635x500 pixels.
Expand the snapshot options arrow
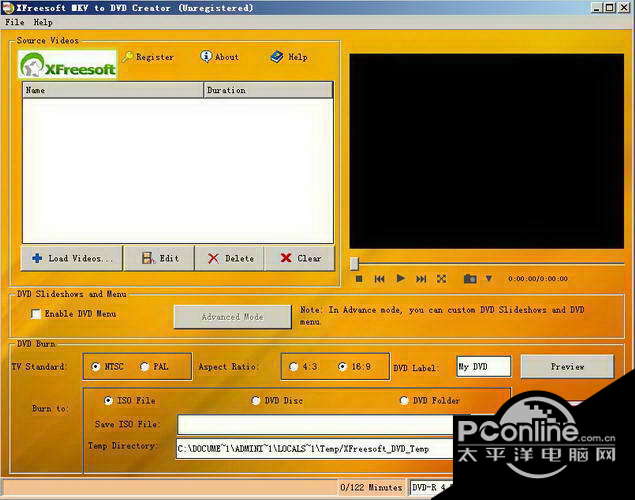[x=489, y=279]
